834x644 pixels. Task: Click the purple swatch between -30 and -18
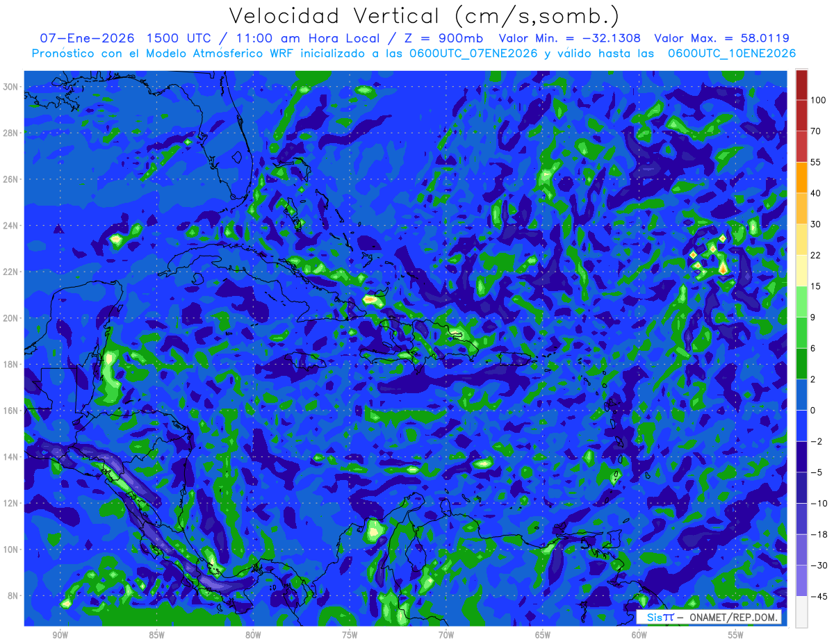pyautogui.click(x=801, y=549)
